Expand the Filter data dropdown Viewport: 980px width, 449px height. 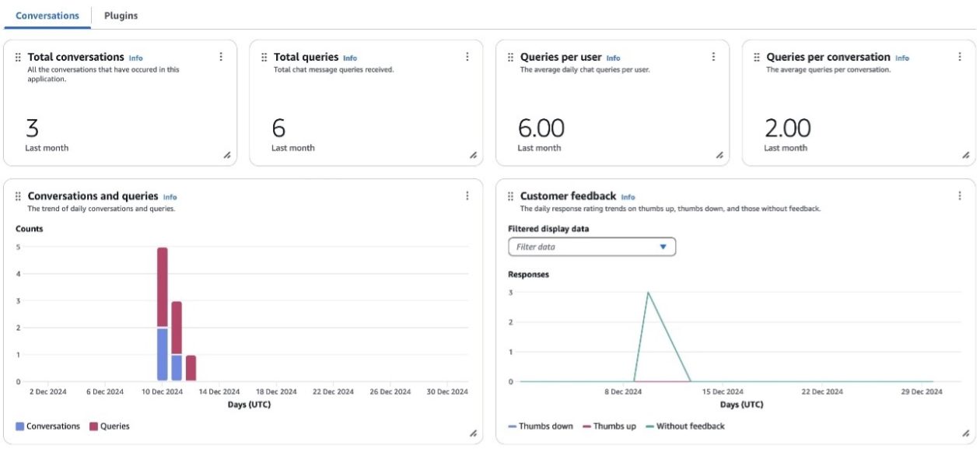(592, 247)
